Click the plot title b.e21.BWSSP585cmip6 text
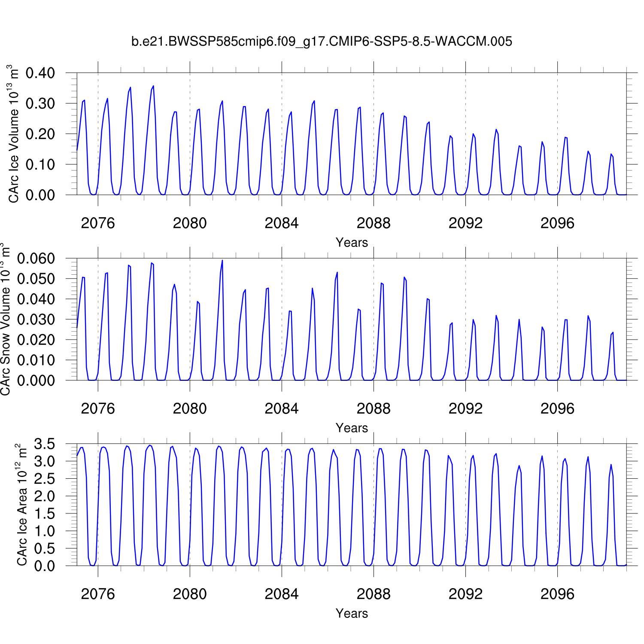 tap(322, 42)
